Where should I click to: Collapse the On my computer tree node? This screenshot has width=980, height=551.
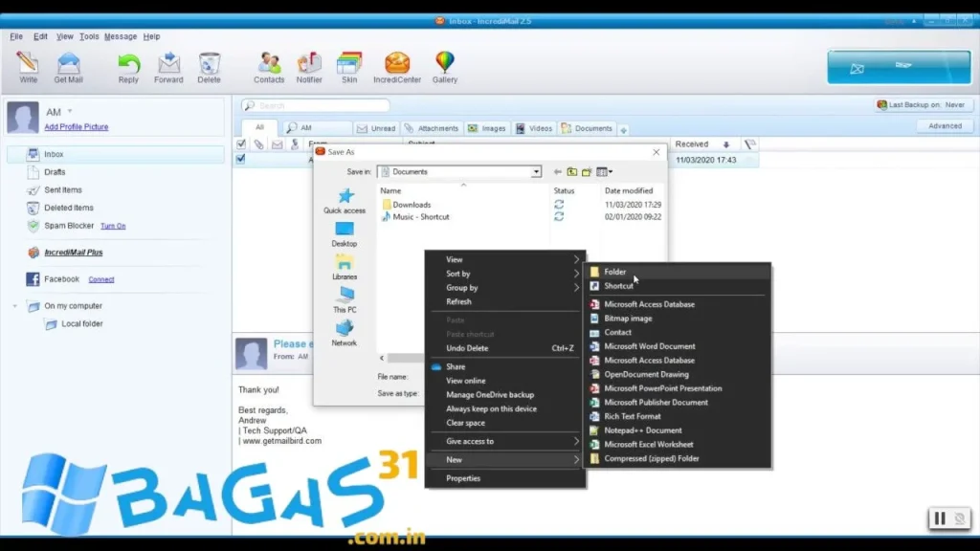(15, 306)
